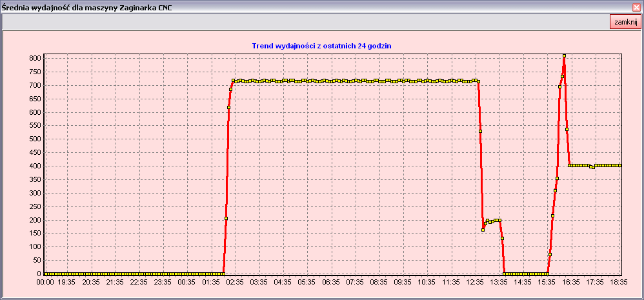The image size is (644, 300).
Task: Select the 400 y-axis label
Action: pyautogui.click(x=35, y=166)
